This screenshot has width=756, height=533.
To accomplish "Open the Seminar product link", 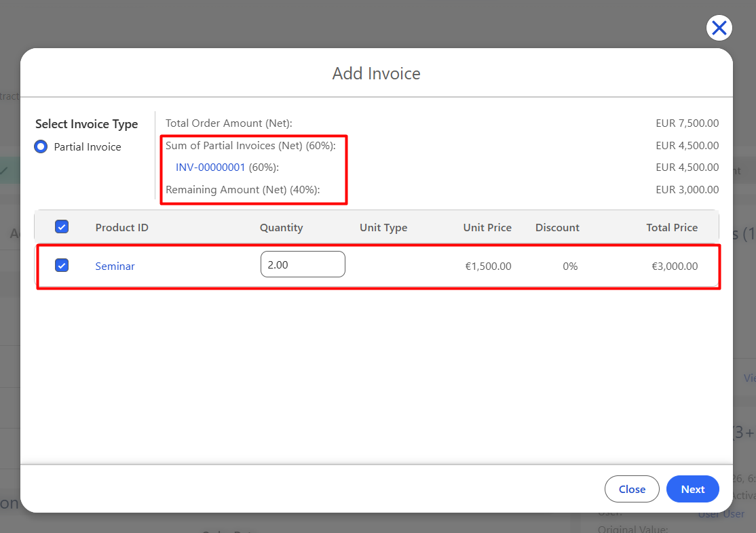I will (115, 266).
